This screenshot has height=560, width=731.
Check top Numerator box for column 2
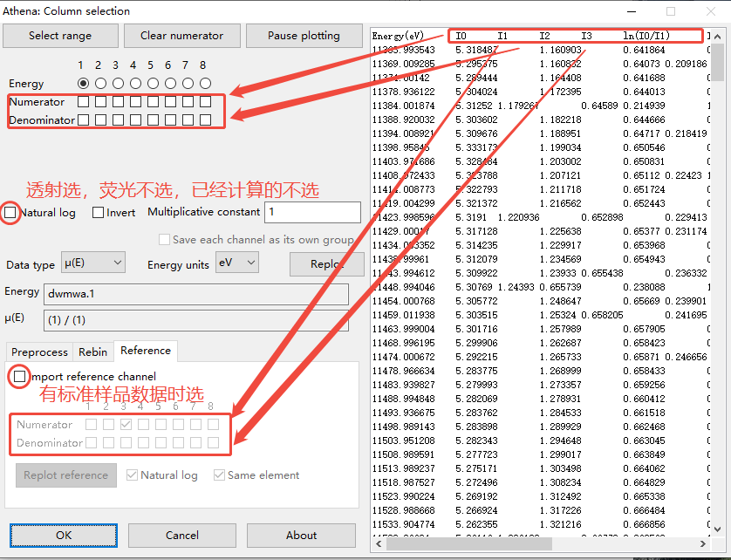101,102
